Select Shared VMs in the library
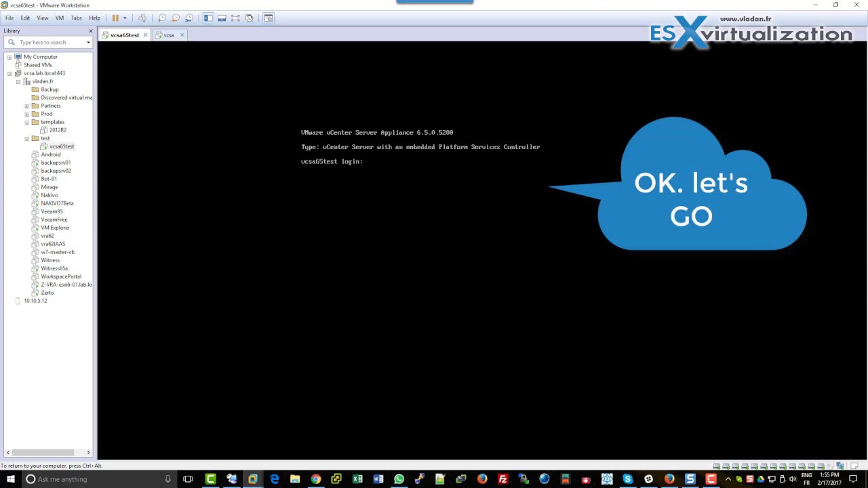Viewport: 868px width, 488px height. pos(37,65)
